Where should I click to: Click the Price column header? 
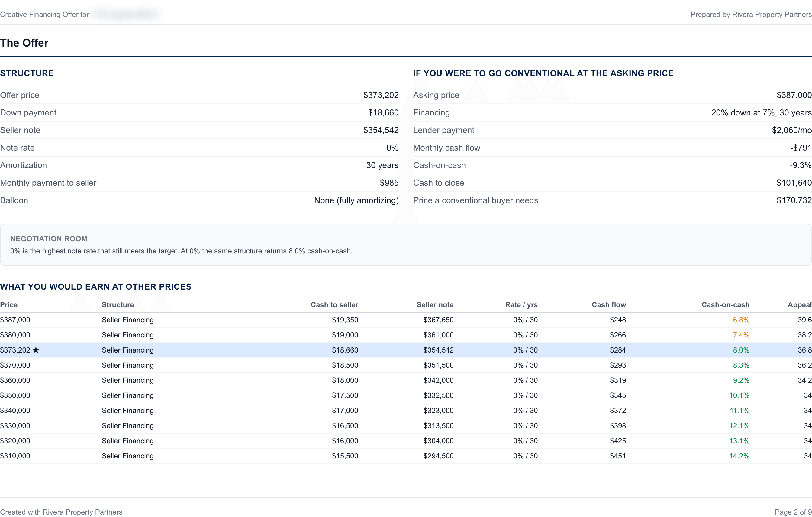(9, 305)
